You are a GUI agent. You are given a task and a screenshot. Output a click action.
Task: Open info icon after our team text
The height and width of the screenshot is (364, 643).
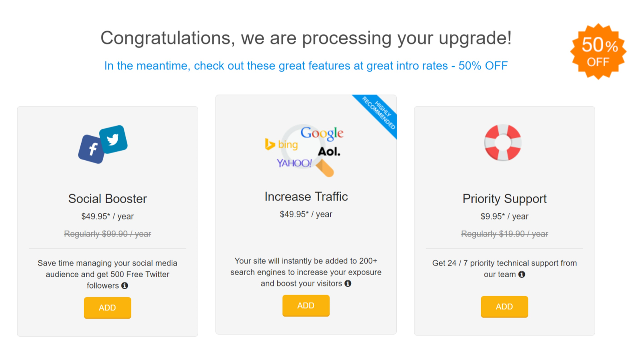[x=522, y=274]
